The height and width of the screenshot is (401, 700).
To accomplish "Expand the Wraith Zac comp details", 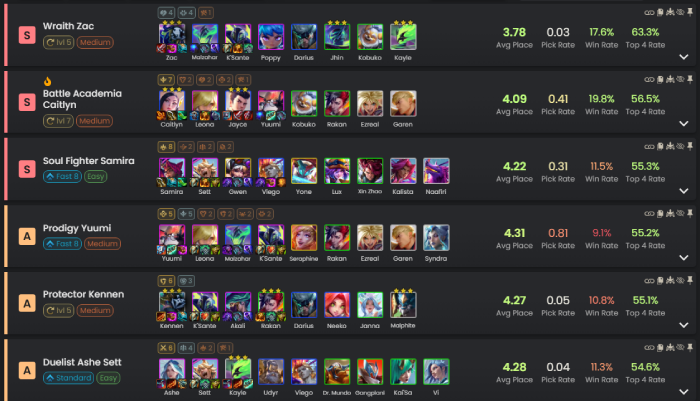I will tap(683, 57).
